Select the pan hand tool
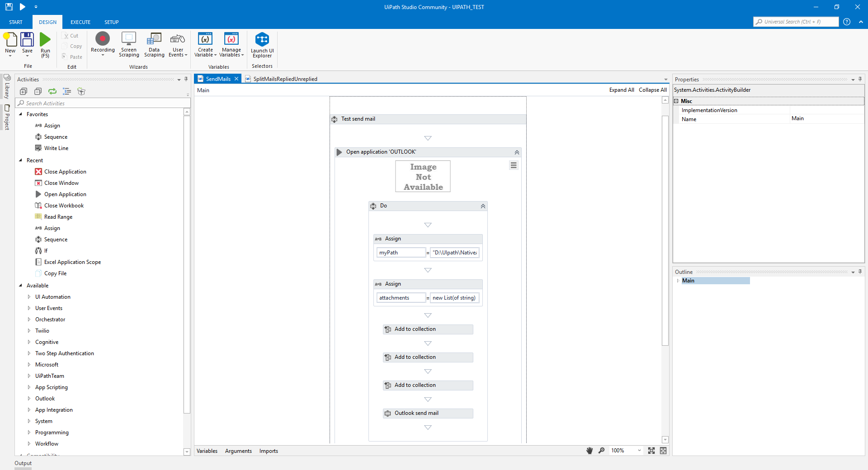Viewport: 868px width, 470px height. pyautogui.click(x=590, y=451)
